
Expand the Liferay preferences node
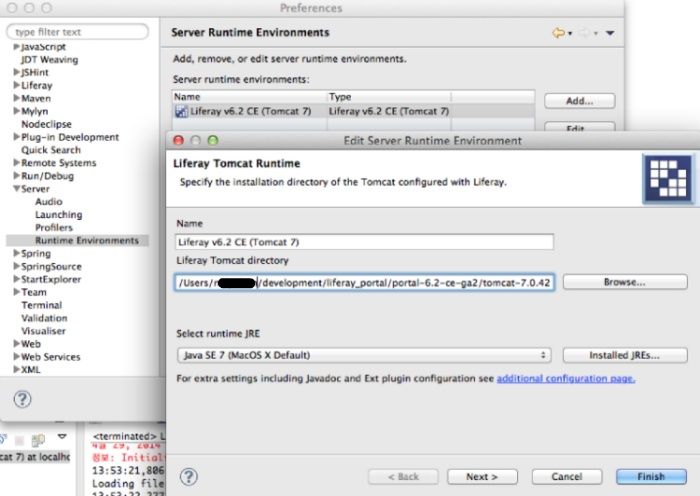click(x=17, y=85)
